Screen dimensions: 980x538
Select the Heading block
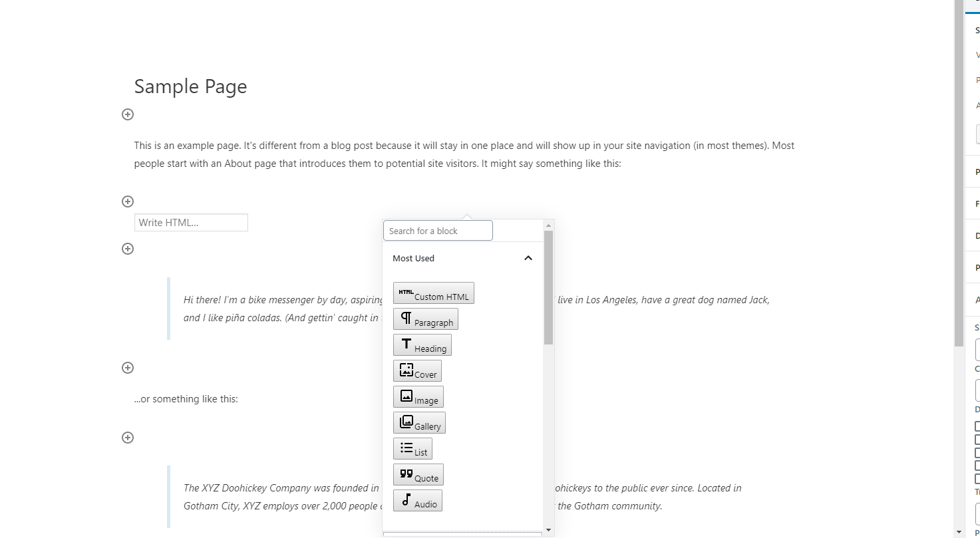[x=422, y=344]
